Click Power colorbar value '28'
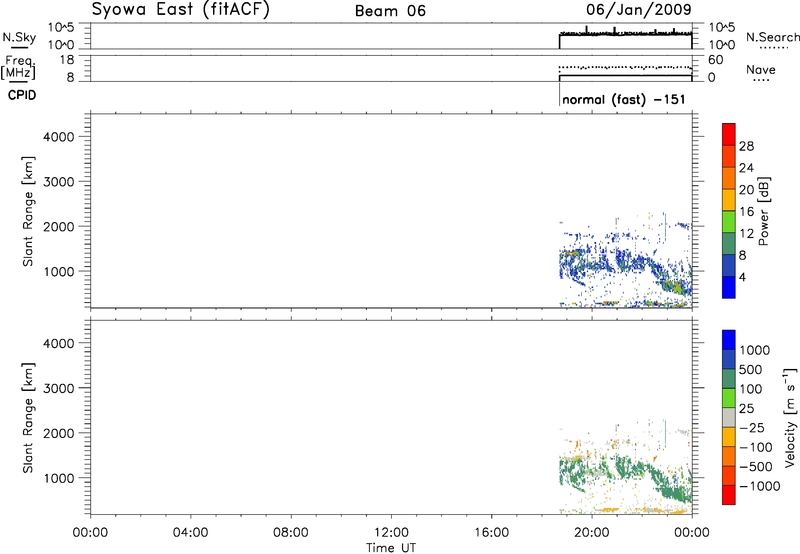This screenshot has height=554, width=800. pyautogui.click(x=746, y=146)
